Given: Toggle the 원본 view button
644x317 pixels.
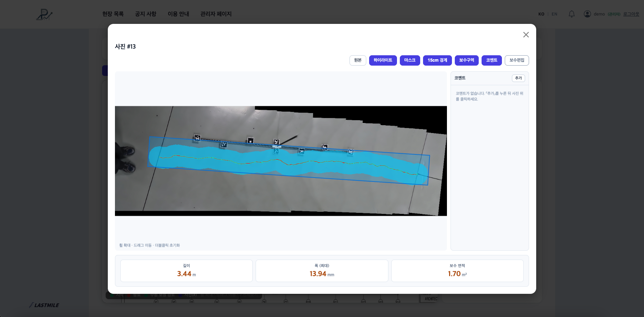Looking at the screenshot, I should tap(358, 60).
